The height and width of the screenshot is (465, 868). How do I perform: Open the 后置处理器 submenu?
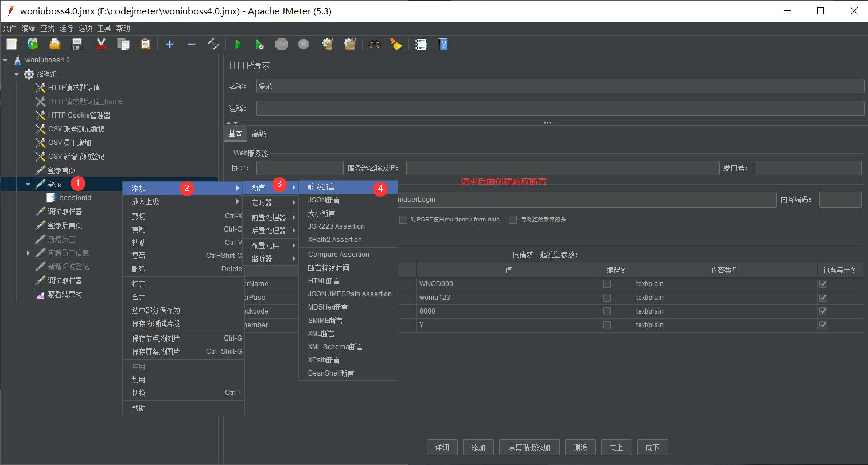point(271,230)
